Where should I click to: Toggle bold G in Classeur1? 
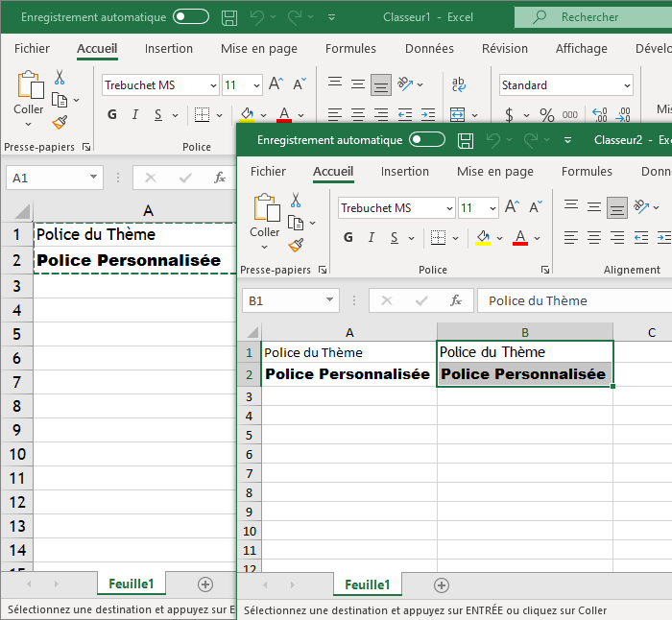click(x=112, y=114)
